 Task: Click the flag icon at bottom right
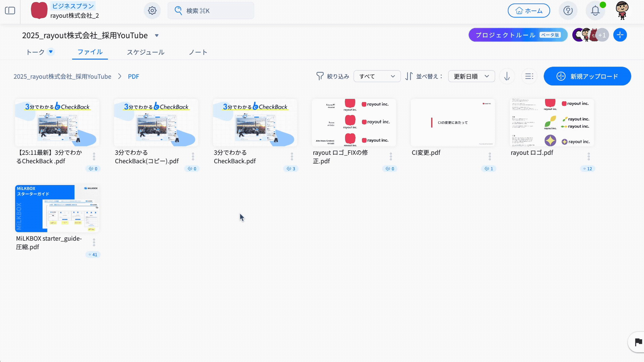[x=638, y=342]
